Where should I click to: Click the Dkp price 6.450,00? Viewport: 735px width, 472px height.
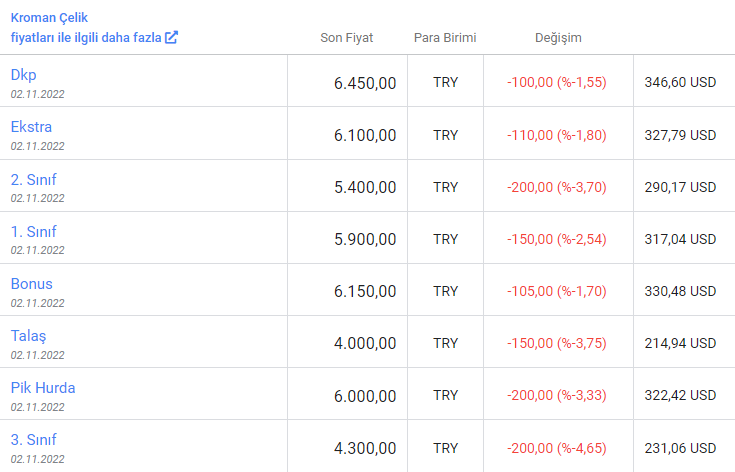point(365,83)
